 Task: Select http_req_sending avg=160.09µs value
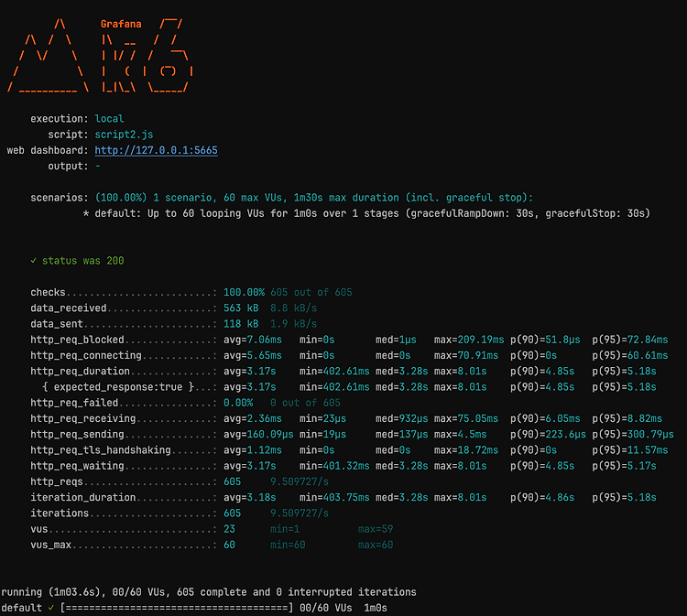(258, 434)
